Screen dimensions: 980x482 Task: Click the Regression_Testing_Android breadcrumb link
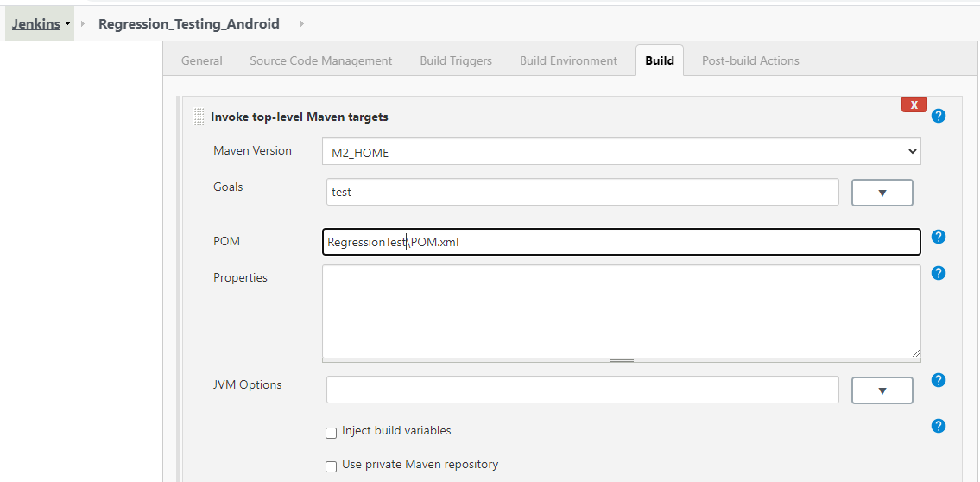188,24
